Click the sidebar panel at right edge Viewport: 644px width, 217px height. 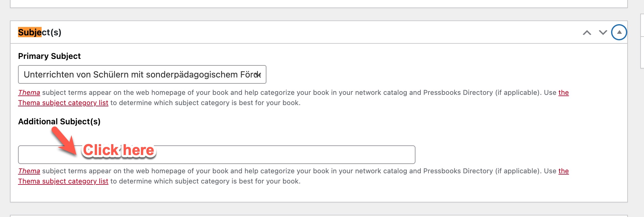tap(642, 40)
